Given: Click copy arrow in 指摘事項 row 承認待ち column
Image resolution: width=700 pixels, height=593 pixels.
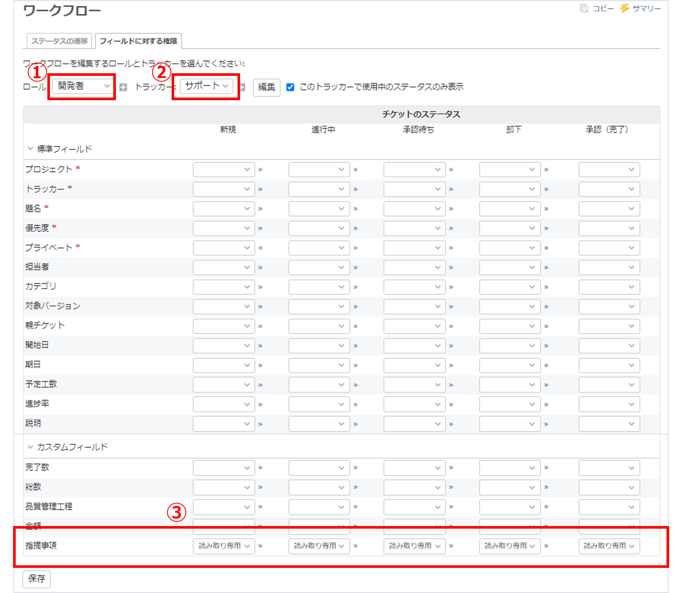Looking at the screenshot, I should coord(451,546).
